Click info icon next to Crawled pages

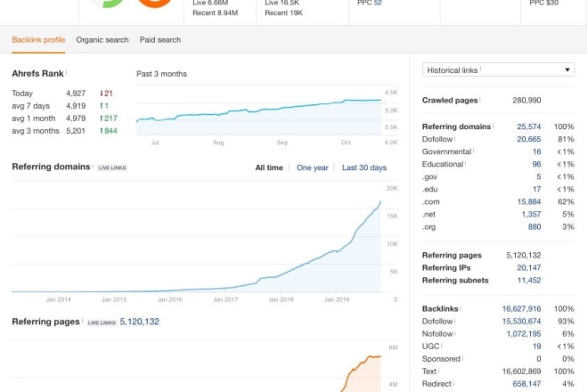click(480, 101)
